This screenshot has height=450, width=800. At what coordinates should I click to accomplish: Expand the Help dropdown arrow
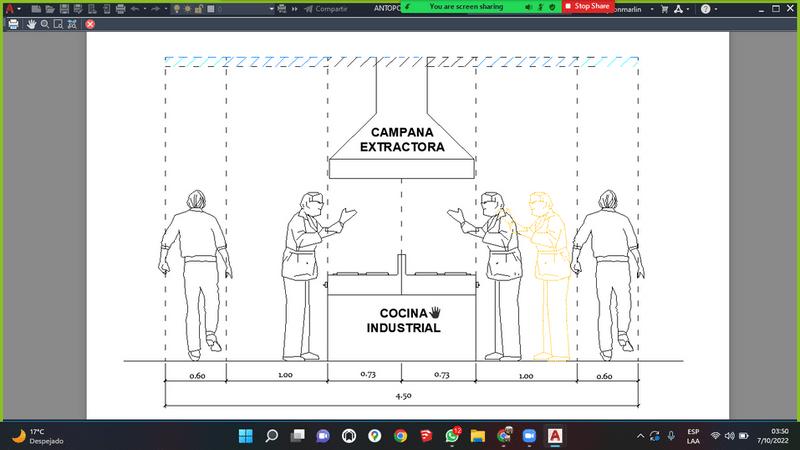tap(716, 9)
